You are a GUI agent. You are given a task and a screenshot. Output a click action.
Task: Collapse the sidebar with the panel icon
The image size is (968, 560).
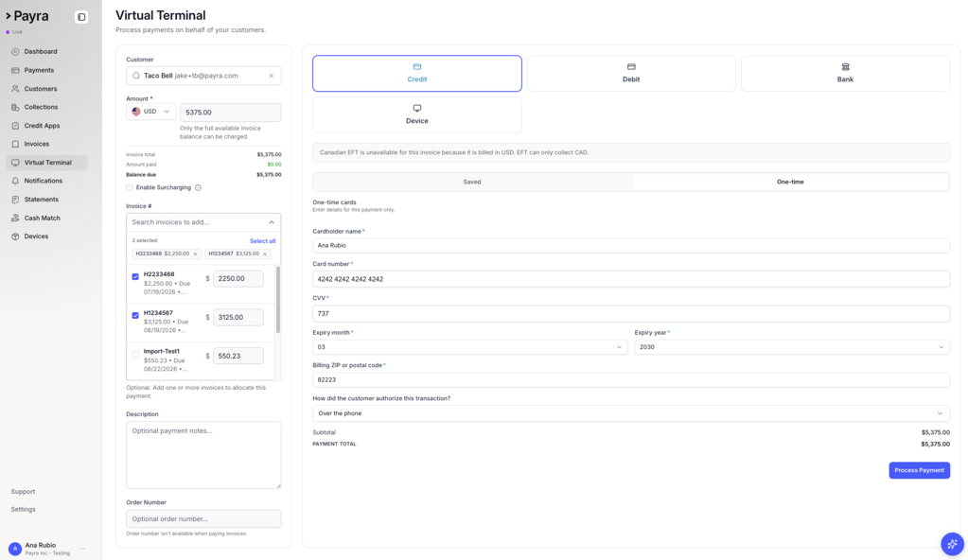point(81,17)
